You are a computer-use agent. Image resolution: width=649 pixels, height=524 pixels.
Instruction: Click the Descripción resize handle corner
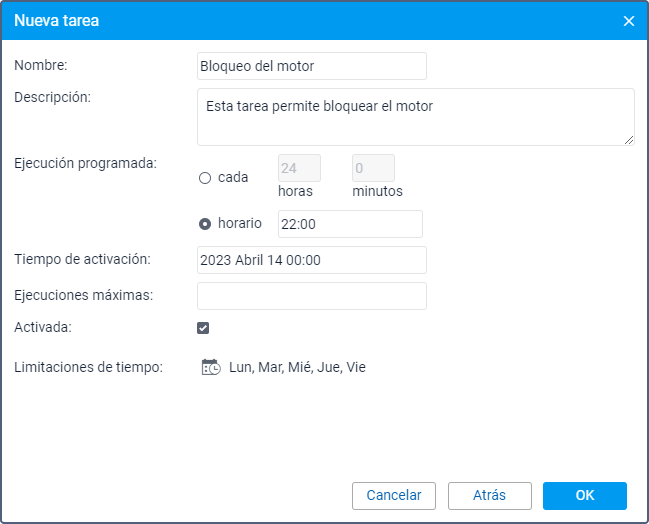(629, 140)
